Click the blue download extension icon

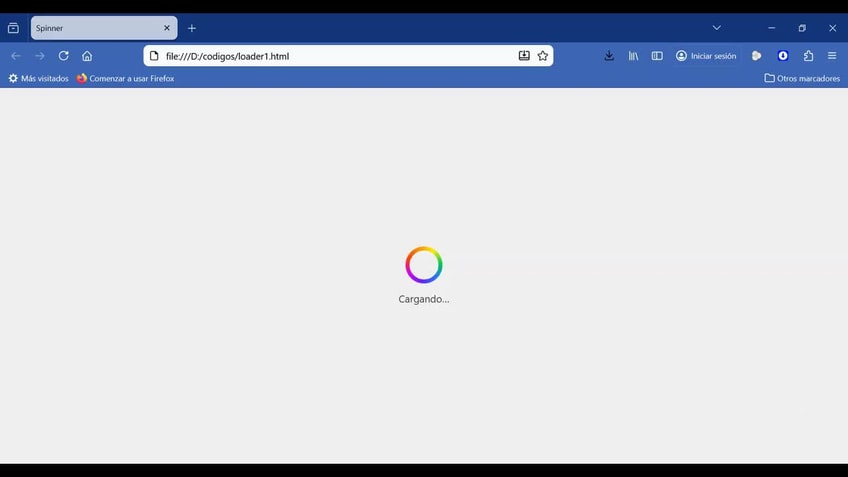[783, 56]
